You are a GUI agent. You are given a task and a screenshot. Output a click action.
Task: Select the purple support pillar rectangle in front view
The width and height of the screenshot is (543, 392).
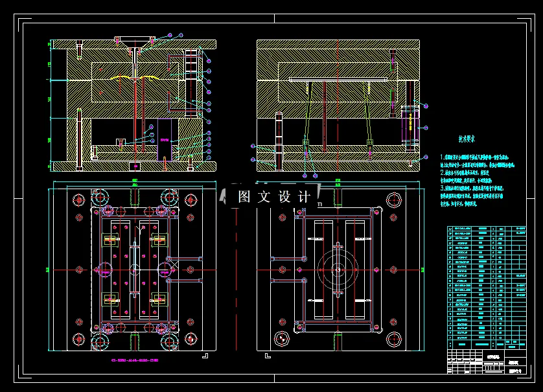[165, 139]
